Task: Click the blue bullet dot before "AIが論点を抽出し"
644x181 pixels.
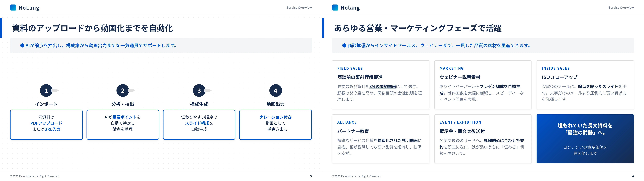Action: (22, 45)
